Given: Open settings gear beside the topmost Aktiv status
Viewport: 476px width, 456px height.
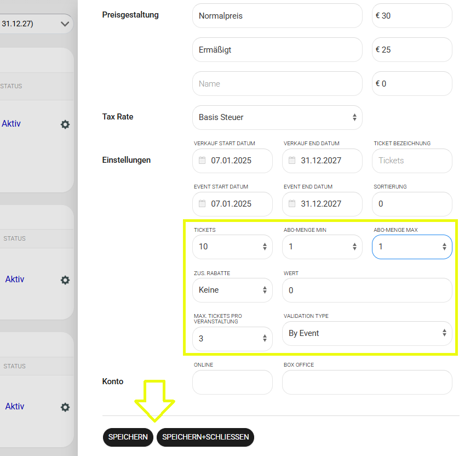Looking at the screenshot, I should point(65,124).
